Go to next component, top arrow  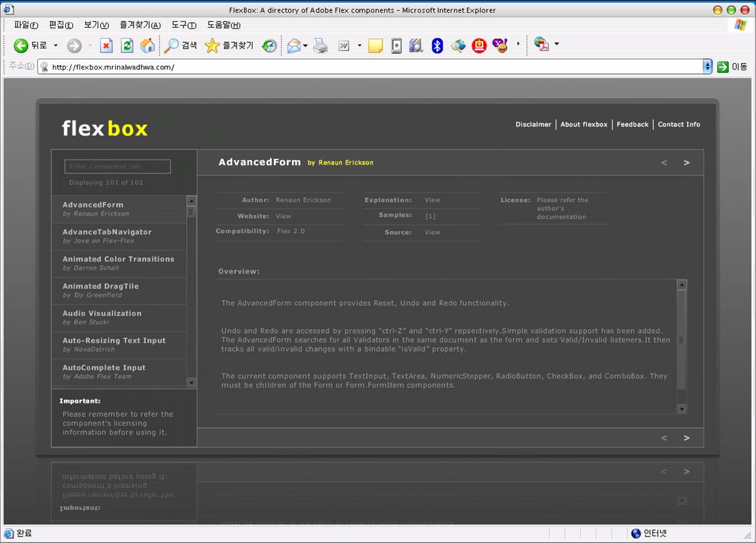point(687,163)
